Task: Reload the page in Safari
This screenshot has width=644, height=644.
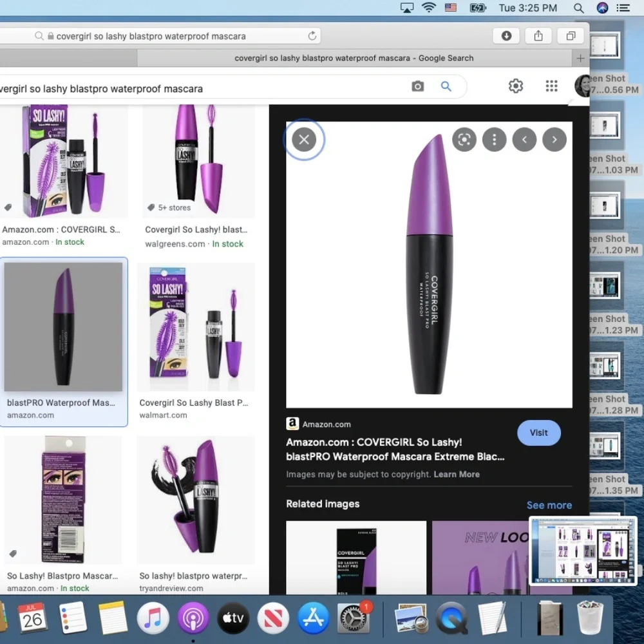Action: coord(312,36)
